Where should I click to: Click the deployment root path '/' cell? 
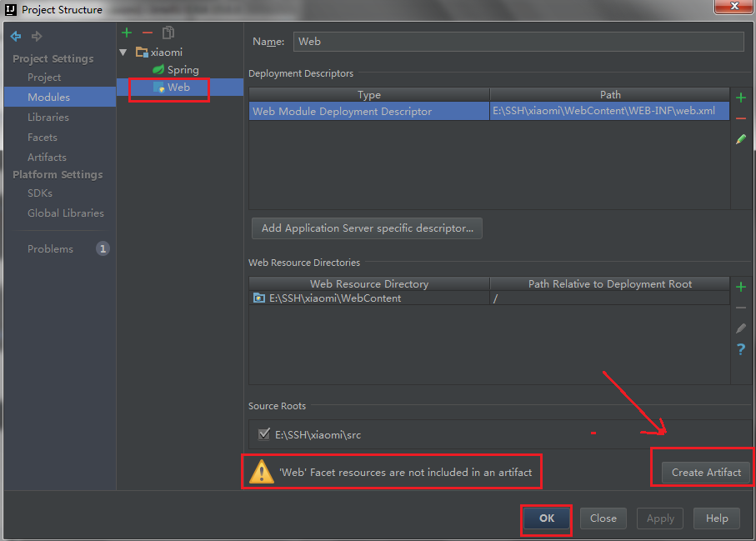[609, 298]
